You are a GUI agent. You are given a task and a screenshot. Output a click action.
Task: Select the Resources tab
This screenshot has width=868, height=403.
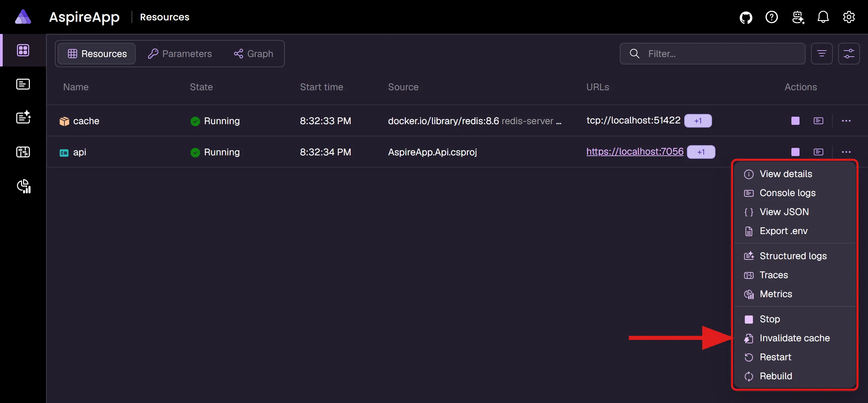click(97, 54)
